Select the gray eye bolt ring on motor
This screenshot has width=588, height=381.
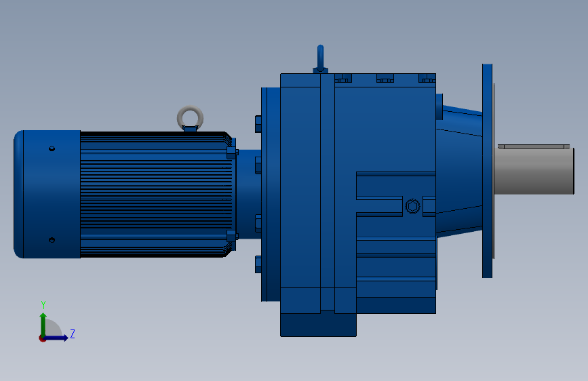coord(190,117)
